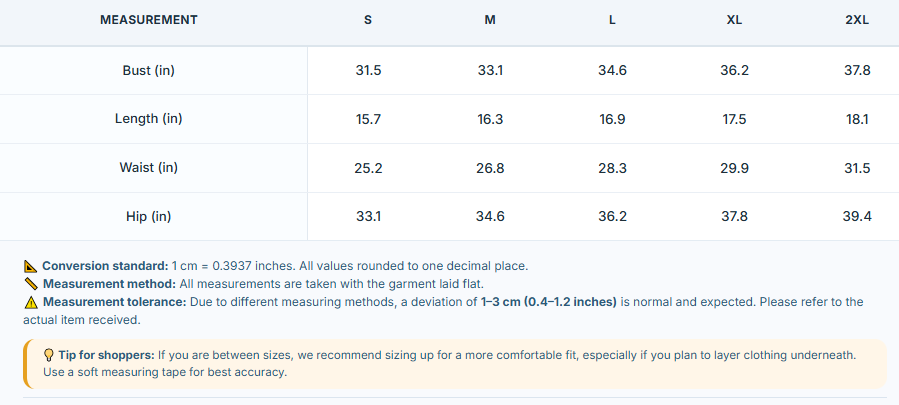Click the Bust value 31.5 for size S
The image size is (899, 405).
(368, 71)
